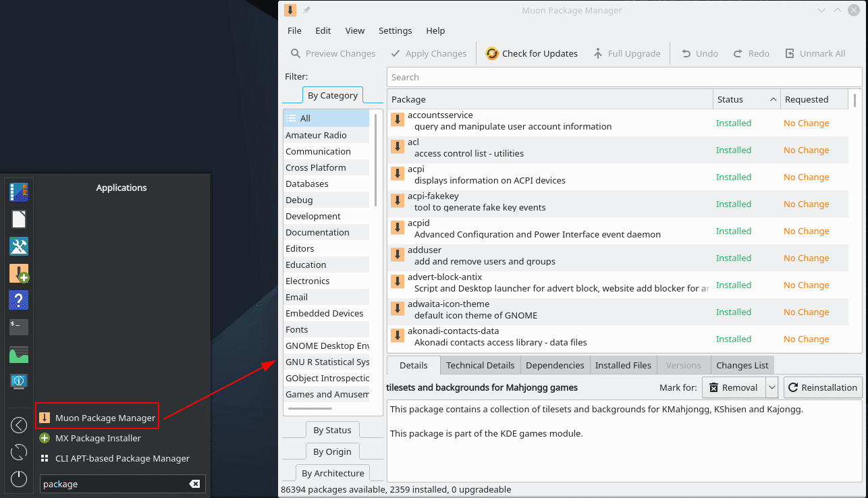
Task: Expand the By Status filter section
Action: point(332,429)
